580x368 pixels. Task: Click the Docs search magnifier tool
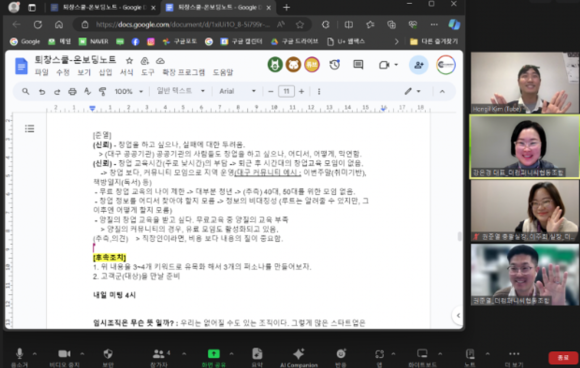coord(26,91)
